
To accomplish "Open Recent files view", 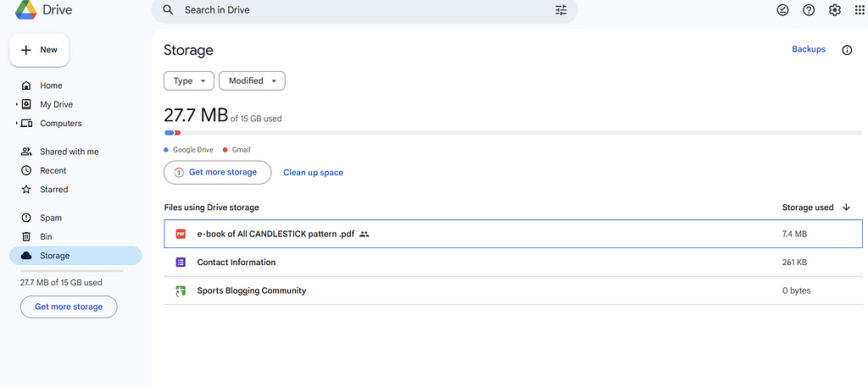I will point(53,170).
